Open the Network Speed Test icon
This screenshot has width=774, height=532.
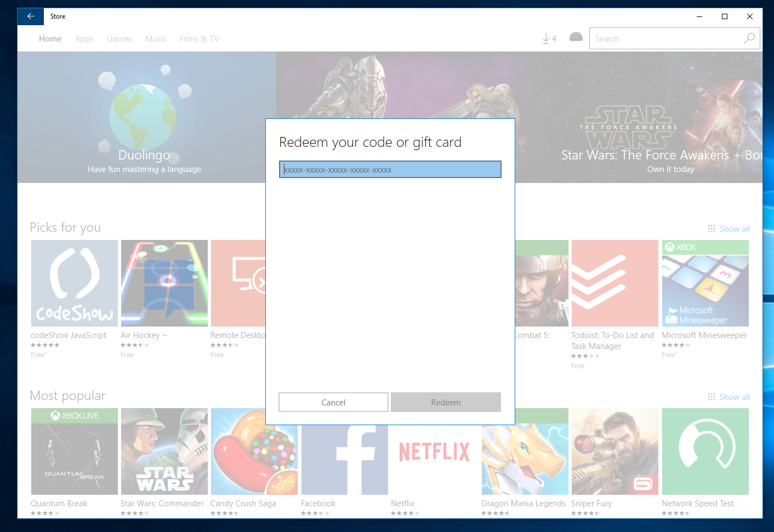pos(705,451)
